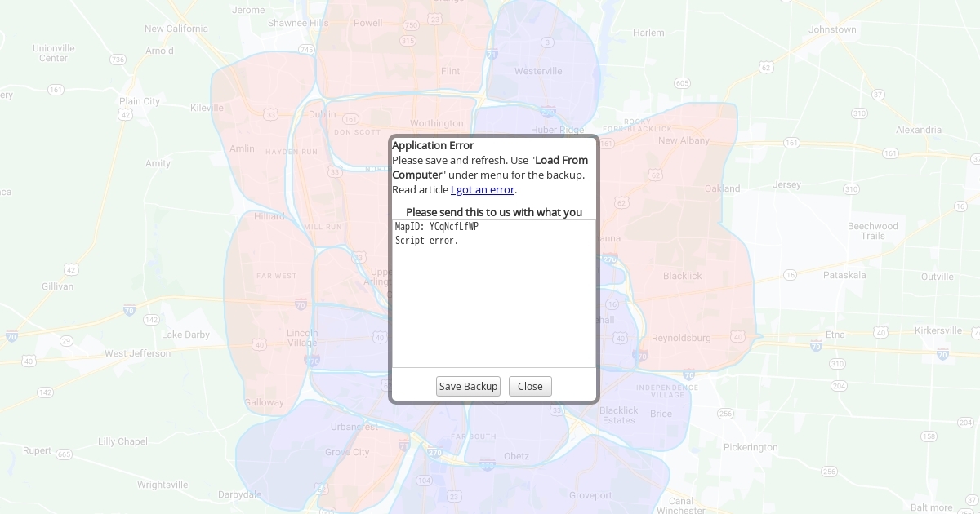Click the Save Backup button

[468, 386]
